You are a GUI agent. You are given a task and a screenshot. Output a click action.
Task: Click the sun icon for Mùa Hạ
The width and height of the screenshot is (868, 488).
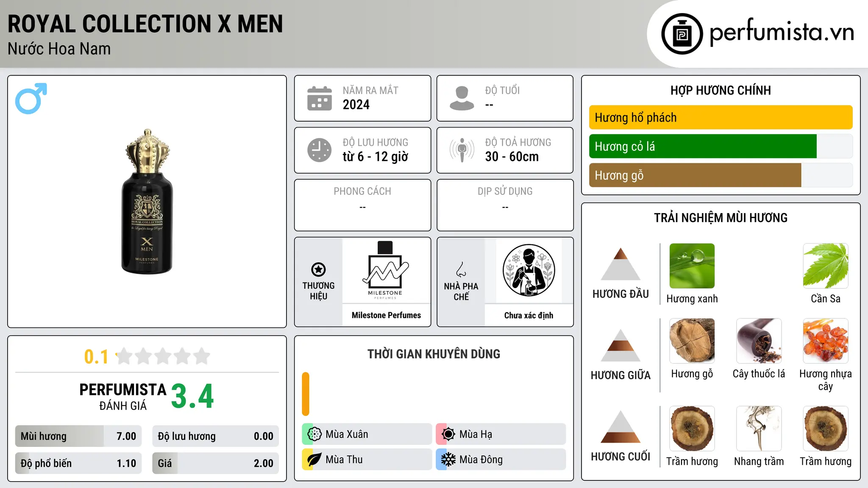(x=448, y=434)
